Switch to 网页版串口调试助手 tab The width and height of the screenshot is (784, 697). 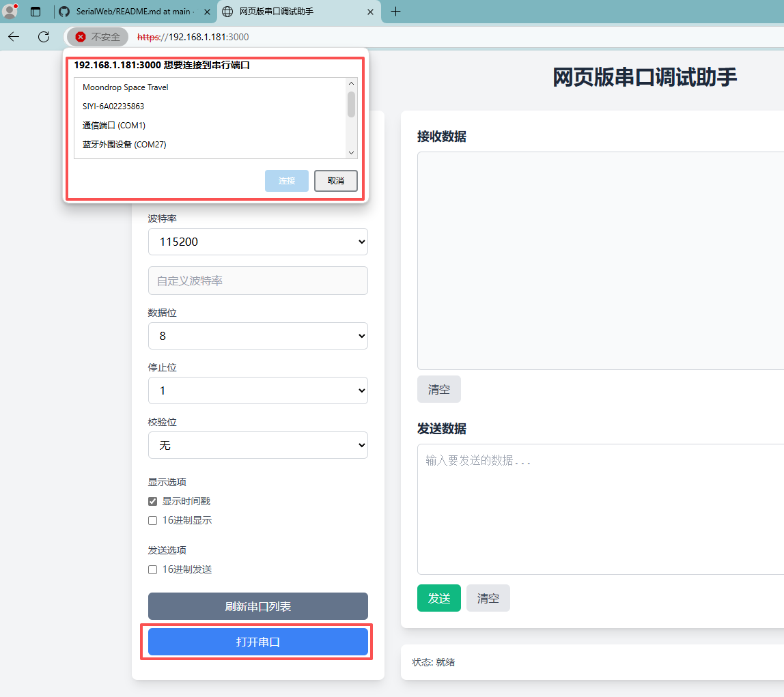pos(299,12)
